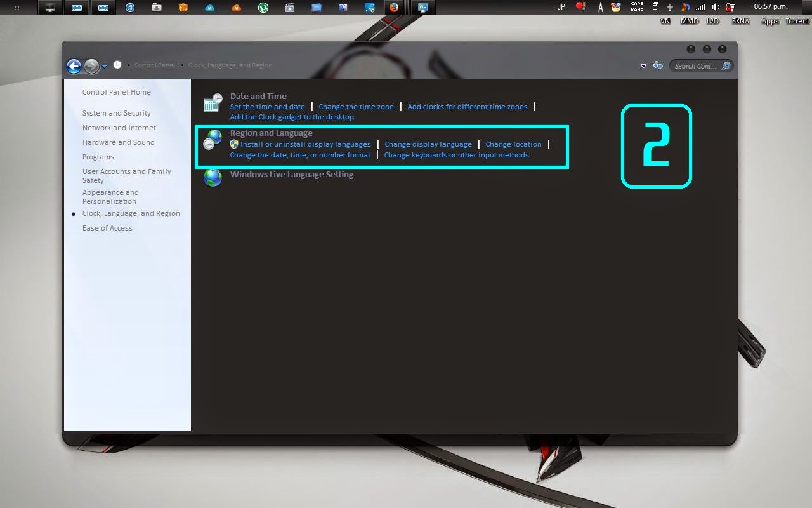The image size is (812, 508).
Task: Launch Firefox from the taskbar
Action: (x=395, y=8)
